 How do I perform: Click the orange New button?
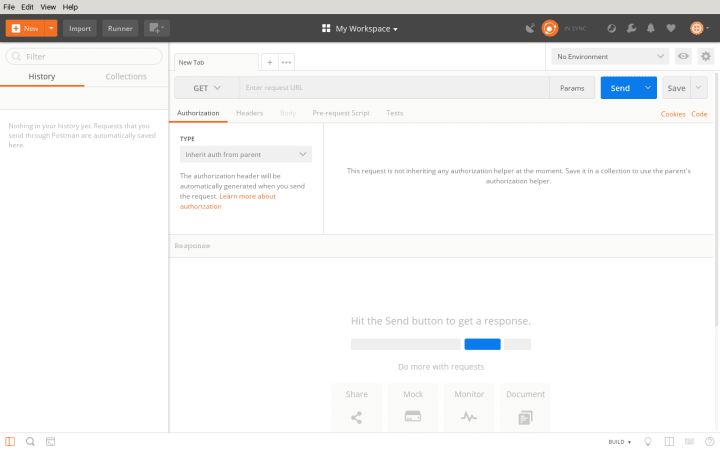25,28
